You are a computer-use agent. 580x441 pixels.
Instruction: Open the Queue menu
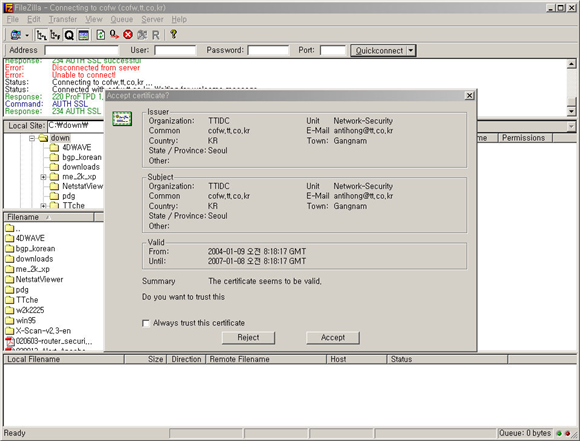pyautogui.click(x=122, y=19)
